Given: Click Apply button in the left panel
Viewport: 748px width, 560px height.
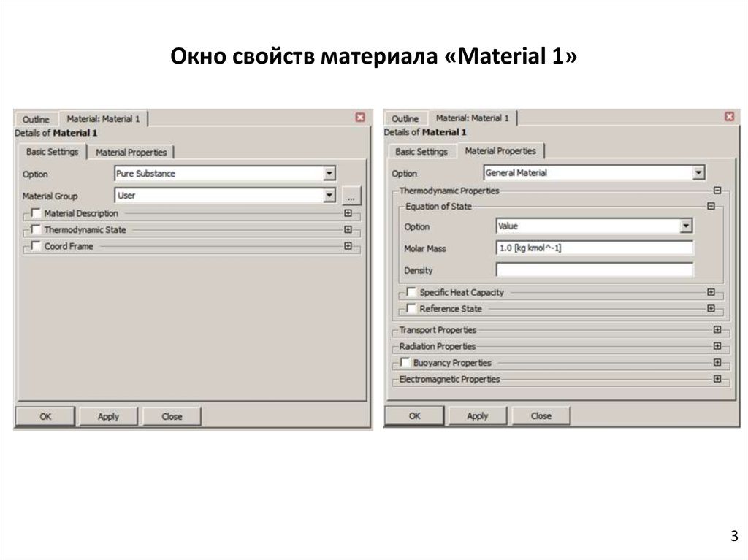Looking at the screenshot, I should coord(108,416).
